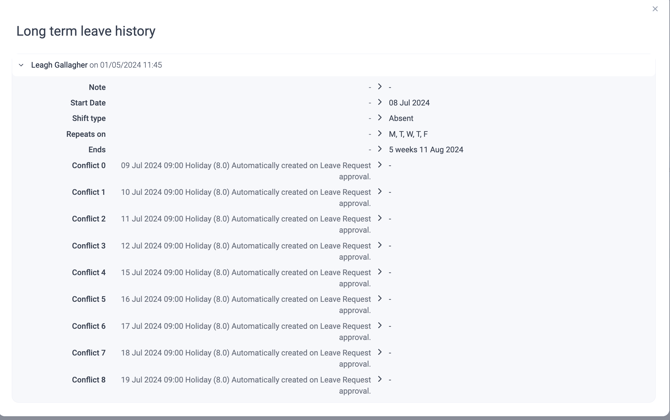This screenshot has height=420, width=670.
Task: Click the Conflict 5 label
Action: [x=88, y=299]
